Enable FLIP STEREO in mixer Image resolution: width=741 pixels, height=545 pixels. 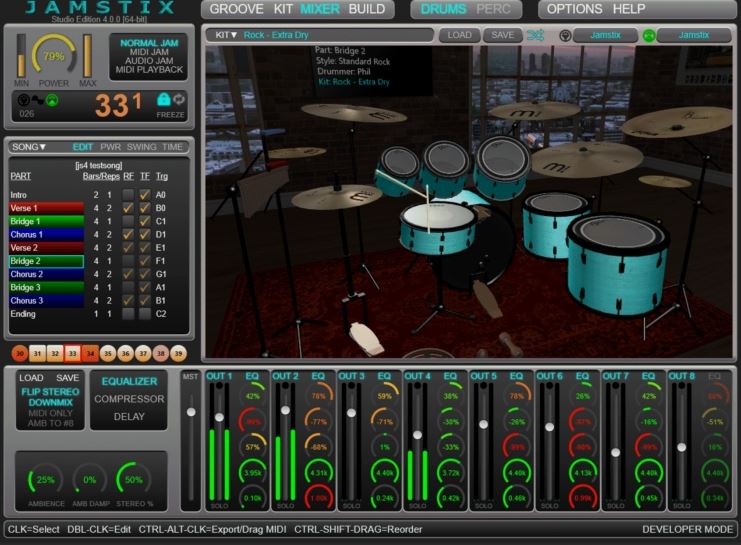click(50, 392)
